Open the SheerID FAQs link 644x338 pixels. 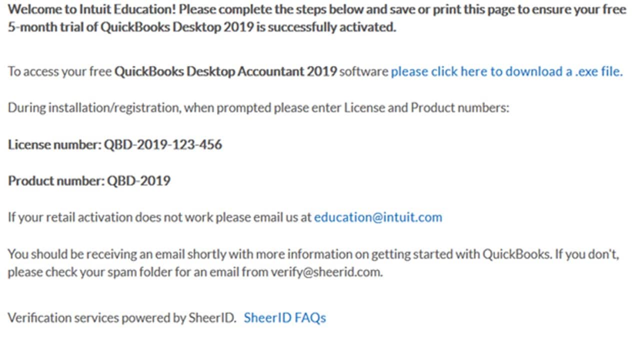click(285, 318)
